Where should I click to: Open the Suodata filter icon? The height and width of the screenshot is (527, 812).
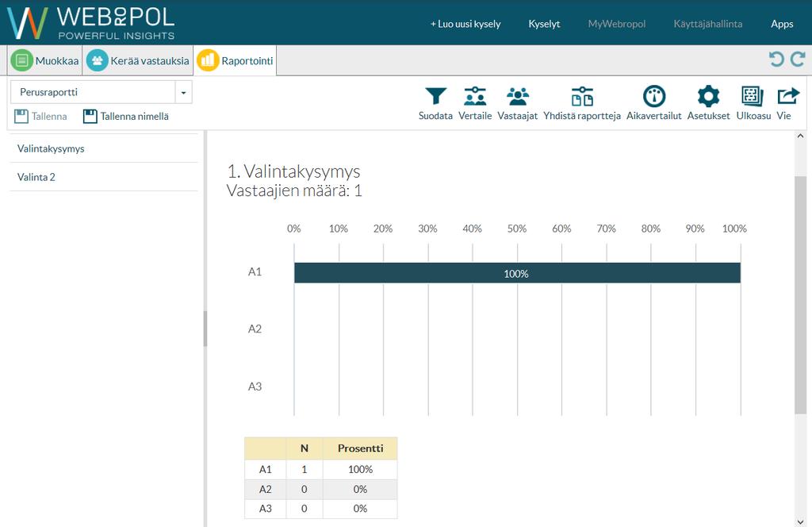pyautogui.click(x=435, y=96)
